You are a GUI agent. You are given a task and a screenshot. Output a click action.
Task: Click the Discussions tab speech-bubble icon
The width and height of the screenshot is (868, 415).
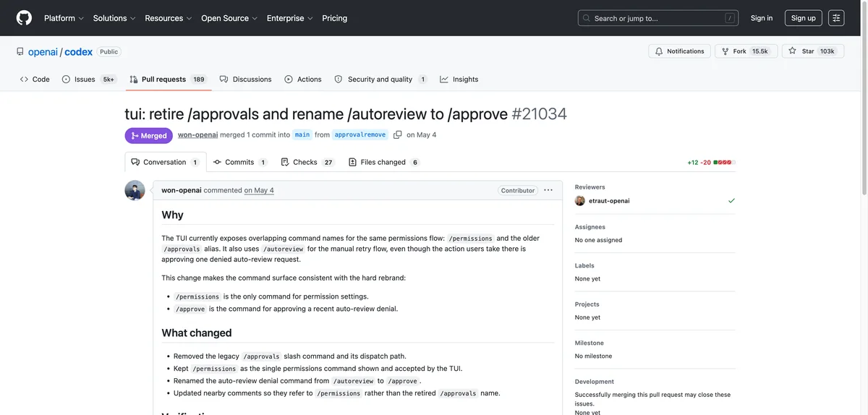(x=224, y=80)
